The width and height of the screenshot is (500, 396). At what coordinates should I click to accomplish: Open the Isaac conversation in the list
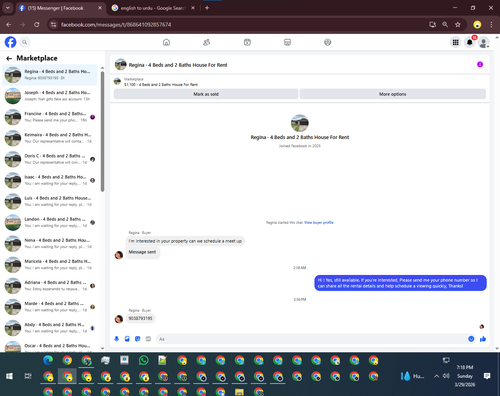tap(50, 180)
